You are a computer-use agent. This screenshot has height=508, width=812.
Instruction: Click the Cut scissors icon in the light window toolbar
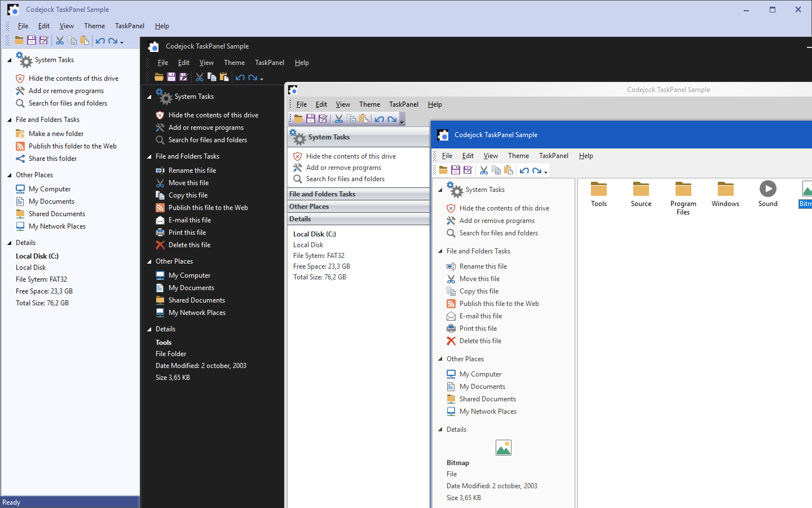click(60, 40)
